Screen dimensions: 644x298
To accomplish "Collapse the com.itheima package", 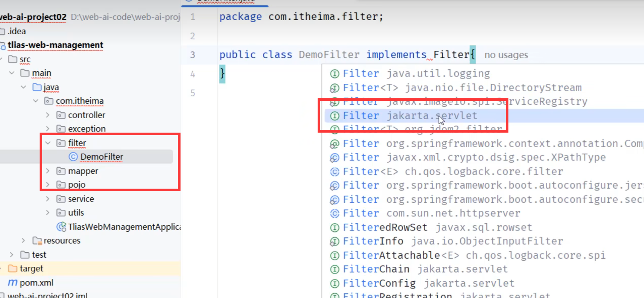I will tap(36, 101).
